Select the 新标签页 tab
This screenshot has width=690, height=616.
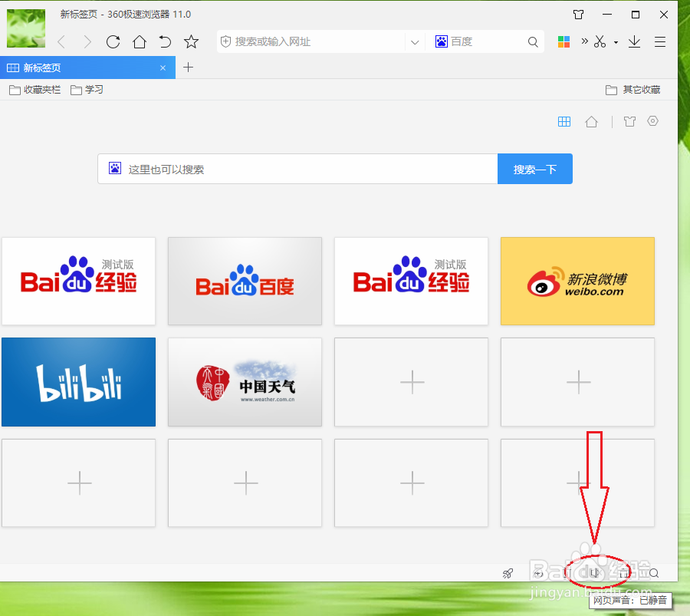point(87,68)
